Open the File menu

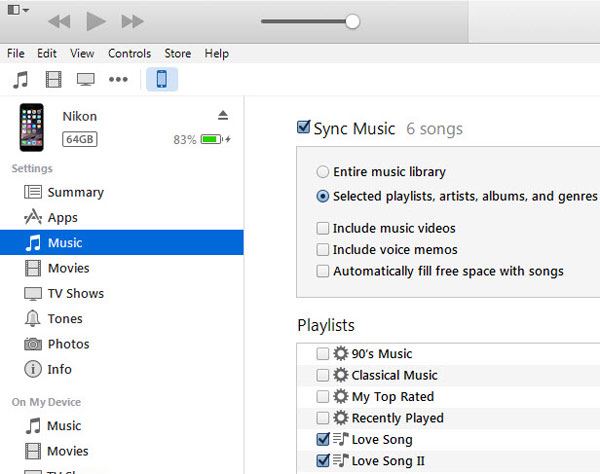[16, 54]
